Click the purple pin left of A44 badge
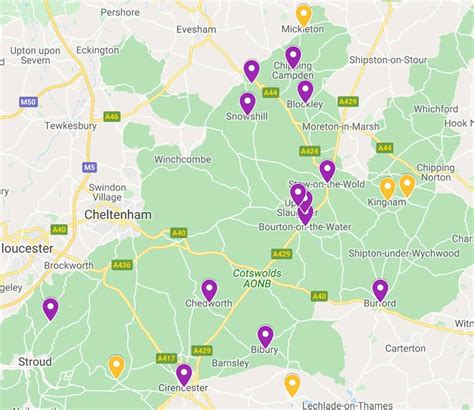The width and height of the screenshot is (474, 410). [x=252, y=71]
